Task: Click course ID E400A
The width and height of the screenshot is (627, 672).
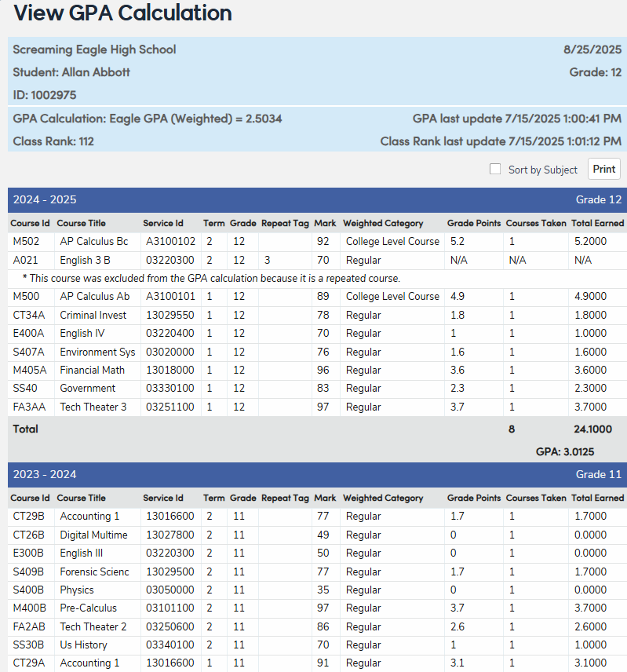Action: 28,333
